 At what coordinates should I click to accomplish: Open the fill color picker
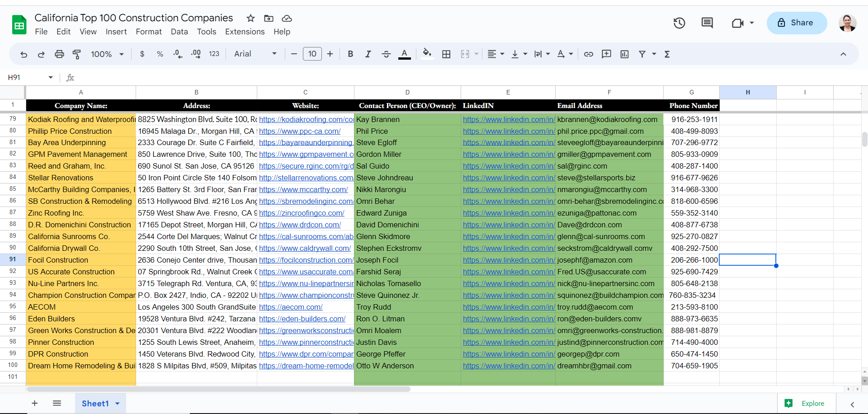click(x=427, y=54)
